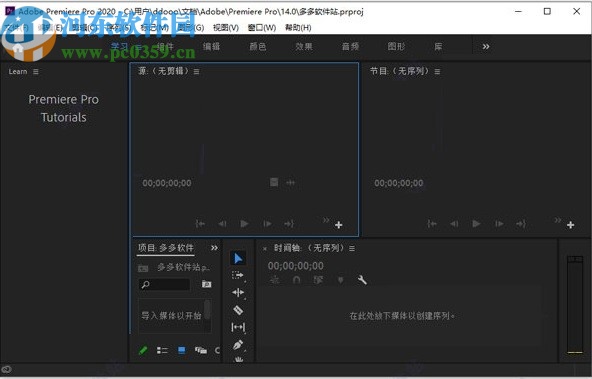Open the 时间轴 panel menu
The height and width of the screenshot is (379, 592).
pyautogui.click(x=352, y=248)
